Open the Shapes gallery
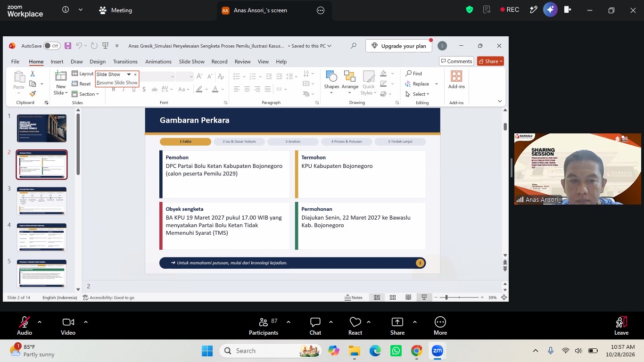 [331, 82]
